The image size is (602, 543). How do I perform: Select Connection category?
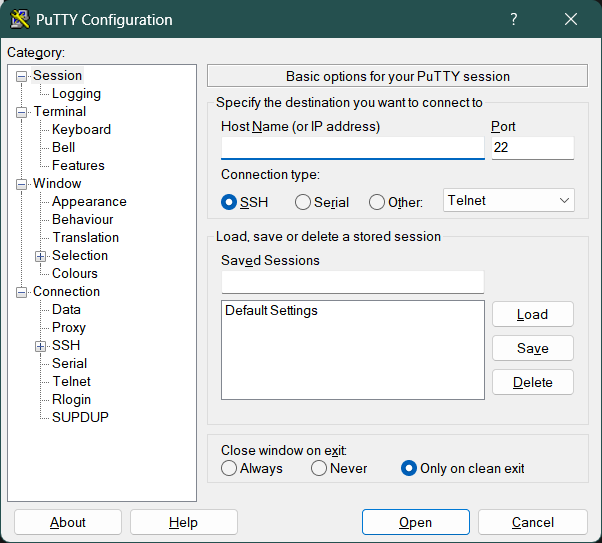(x=66, y=291)
